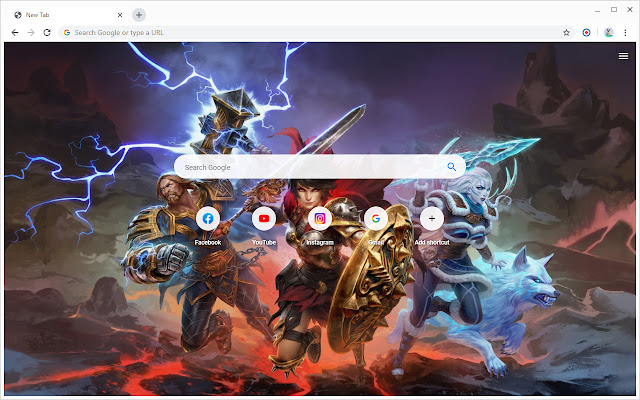Viewport: 640px width, 400px height.
Task: Open the Instagram shortcut
Action: [320, 219]
